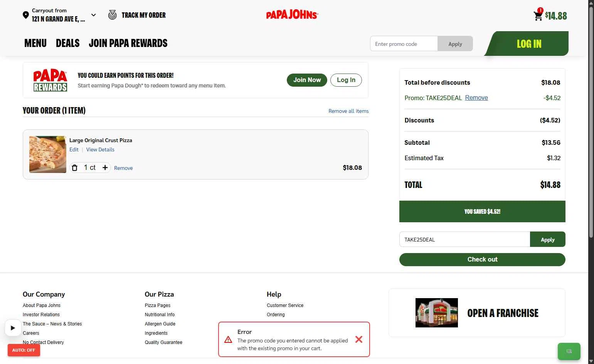Go to Papa Johns home logo
Image resolution: width=594 pixels, height=364 pixels.
tap(292, 15)
